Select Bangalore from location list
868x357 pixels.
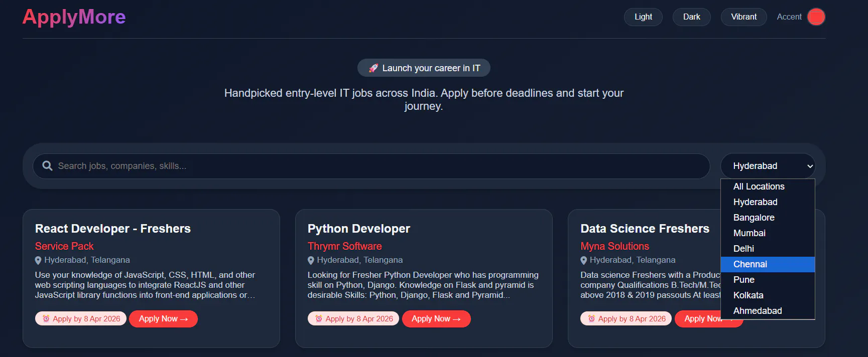pos(768,218)
